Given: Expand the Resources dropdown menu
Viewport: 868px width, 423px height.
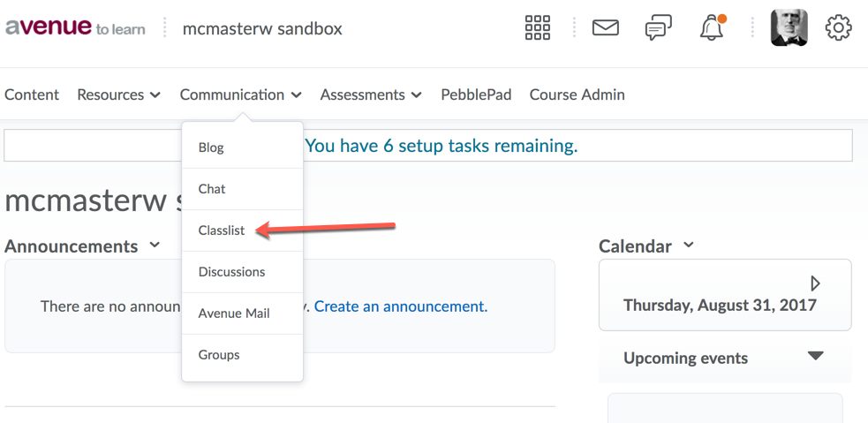Looking at the screenshot, I should click(x=118, y=94).
